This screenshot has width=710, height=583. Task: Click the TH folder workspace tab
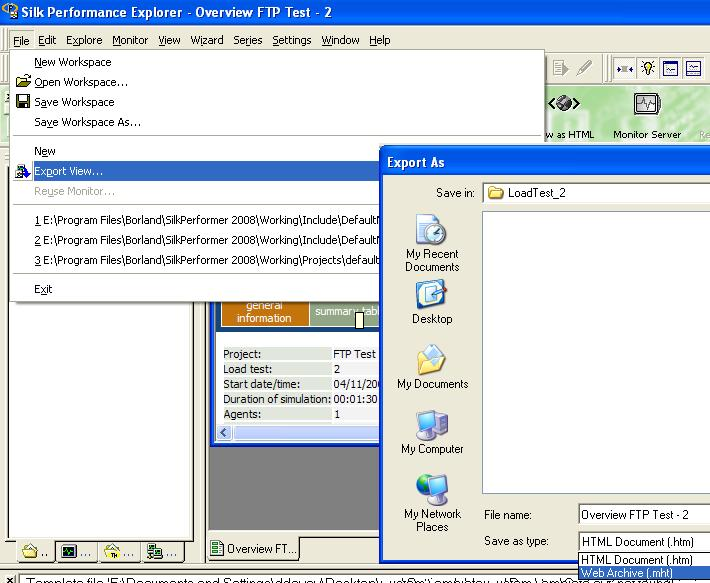click(x=119, y=551)
